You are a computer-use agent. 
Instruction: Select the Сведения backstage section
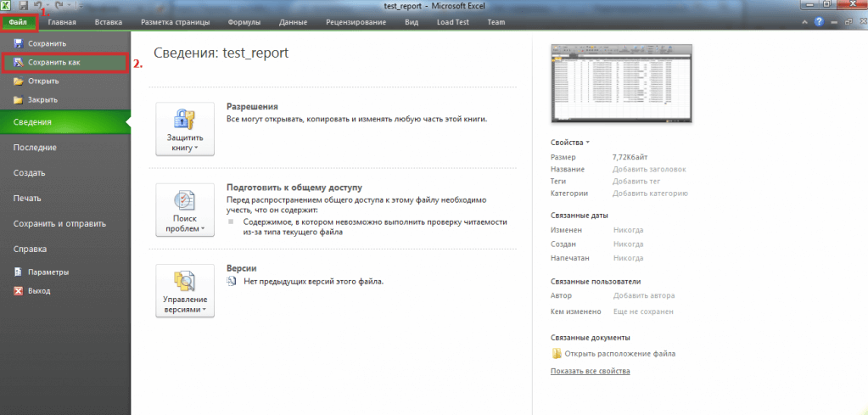pyautogui.click(x=65, y=122)
